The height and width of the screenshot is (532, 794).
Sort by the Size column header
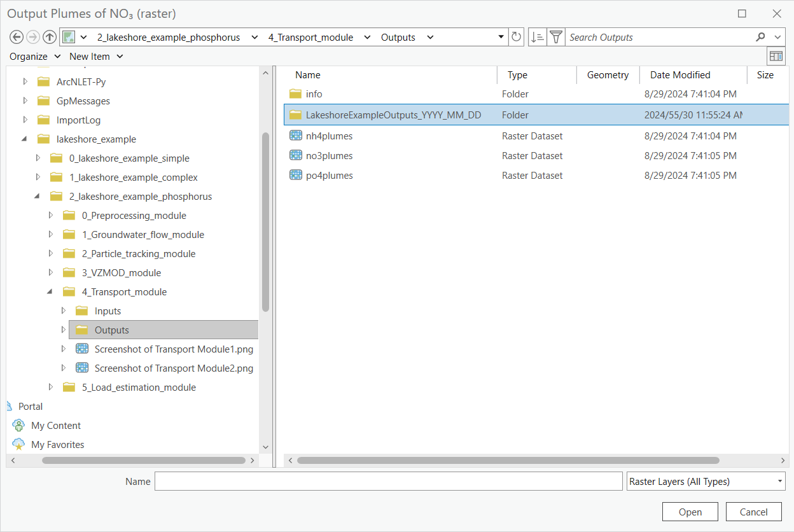[x=765, y=74]
